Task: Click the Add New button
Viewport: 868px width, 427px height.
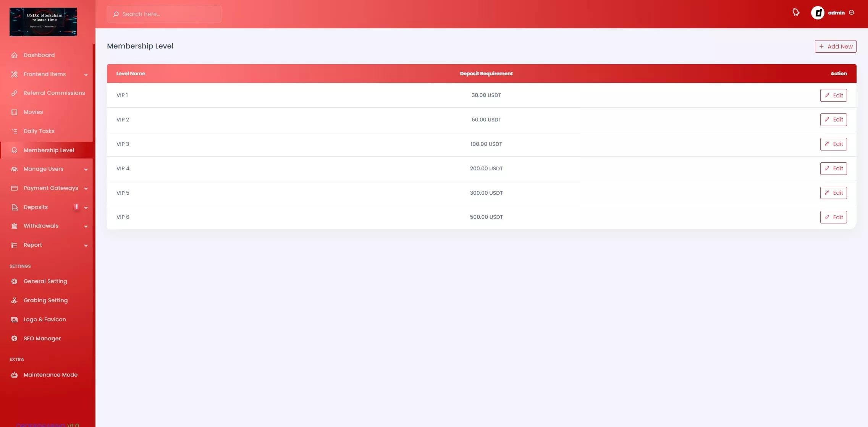Action: pyautogui.click(x=836, y=46)
